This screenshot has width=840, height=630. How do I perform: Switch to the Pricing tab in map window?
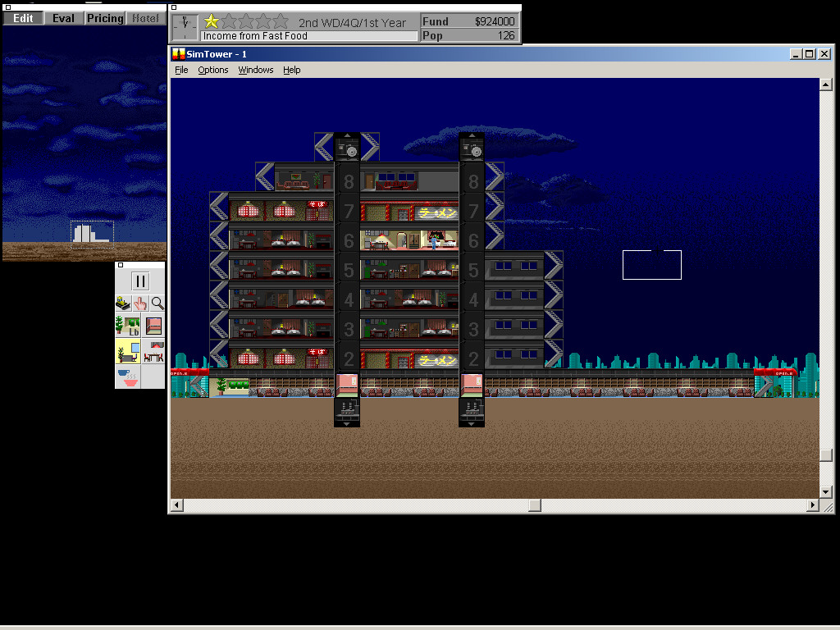pos(105,18)
